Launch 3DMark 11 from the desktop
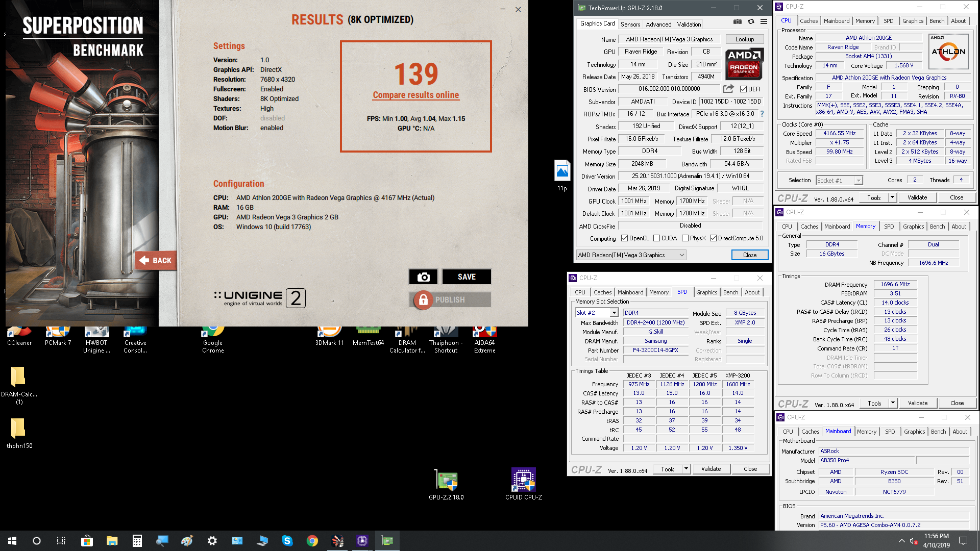980x551 pixels. [329, 337]
